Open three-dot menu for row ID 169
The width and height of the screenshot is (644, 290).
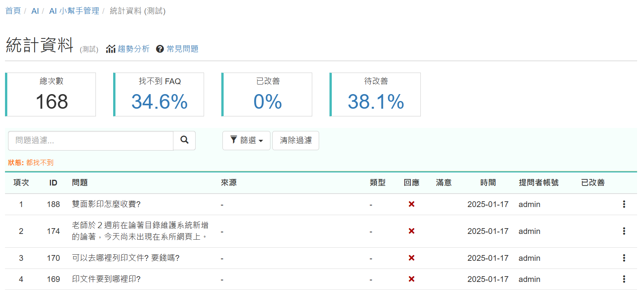(624, 279)
